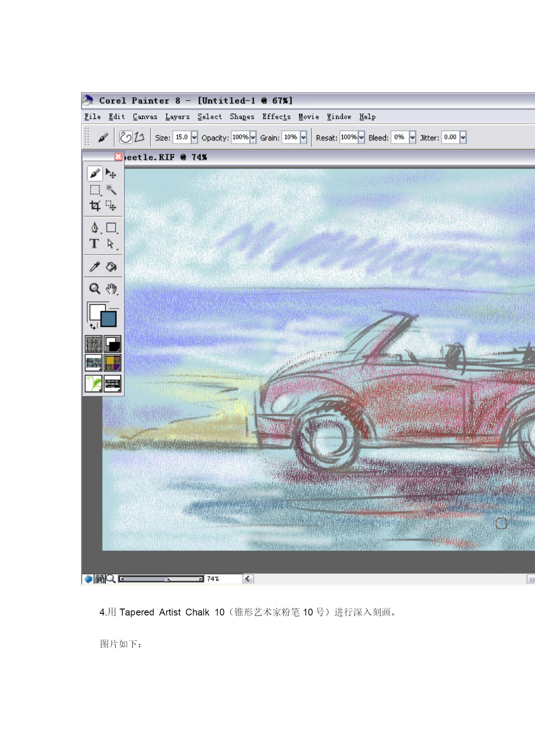The image size is (535, 756).
Task: Close the toolbox palette
Action: click(118, 156)
